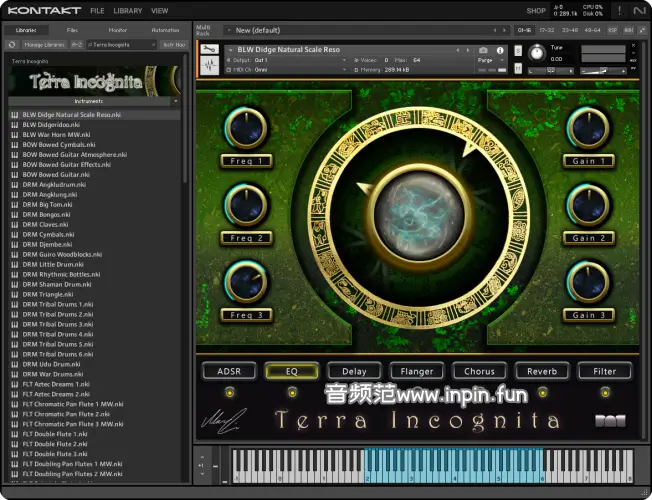Screen dimensions: 652x500
Task: Load BOW Bowed Cymbals.nki from the list
Action: point(59,145)
